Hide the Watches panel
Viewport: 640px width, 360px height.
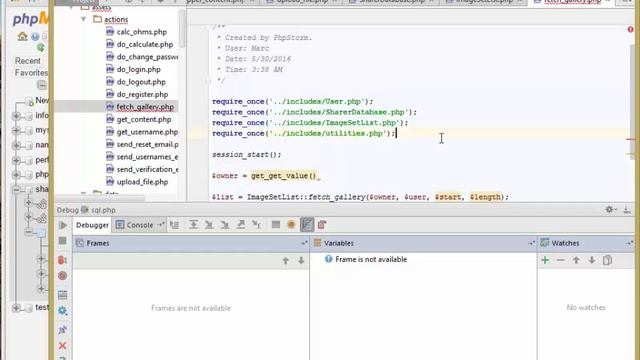pyautogui.click(x=629, y=243)
